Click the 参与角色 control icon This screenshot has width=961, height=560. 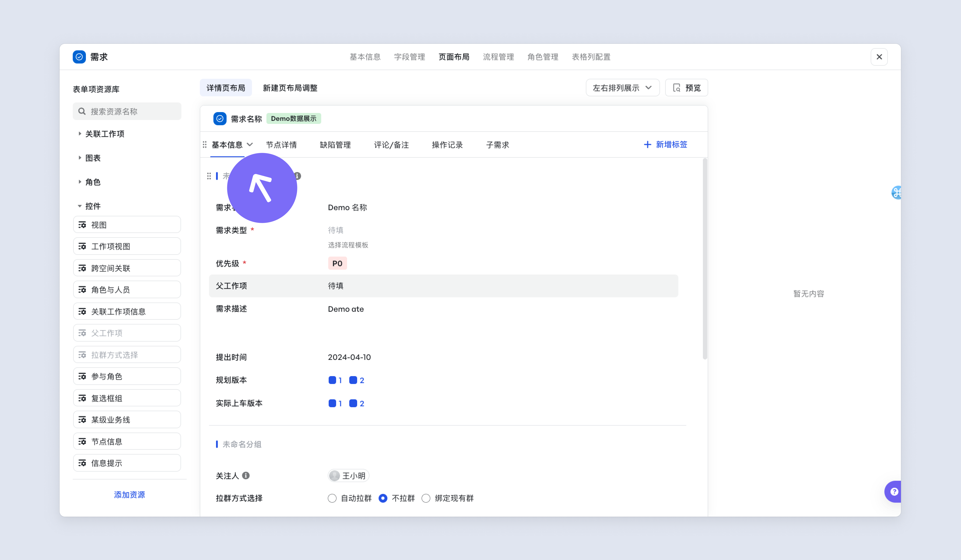click(x=82, y=376)
